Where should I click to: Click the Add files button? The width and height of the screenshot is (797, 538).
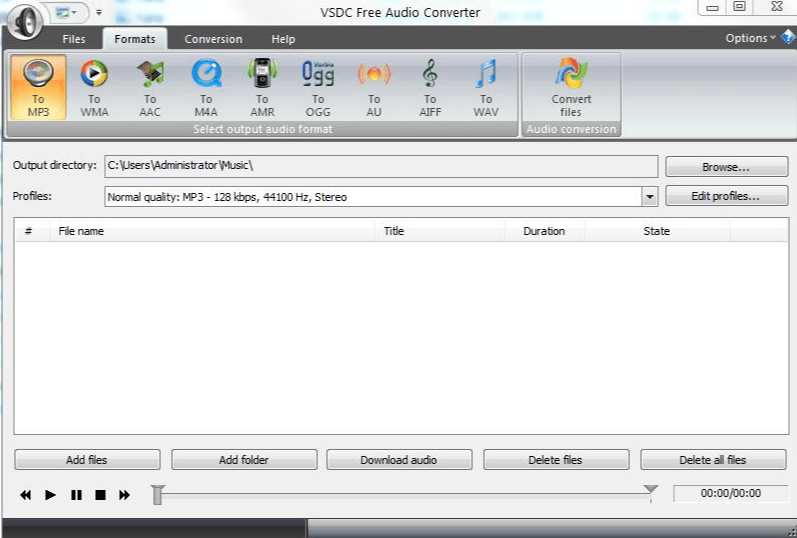[x=87, y=460]
